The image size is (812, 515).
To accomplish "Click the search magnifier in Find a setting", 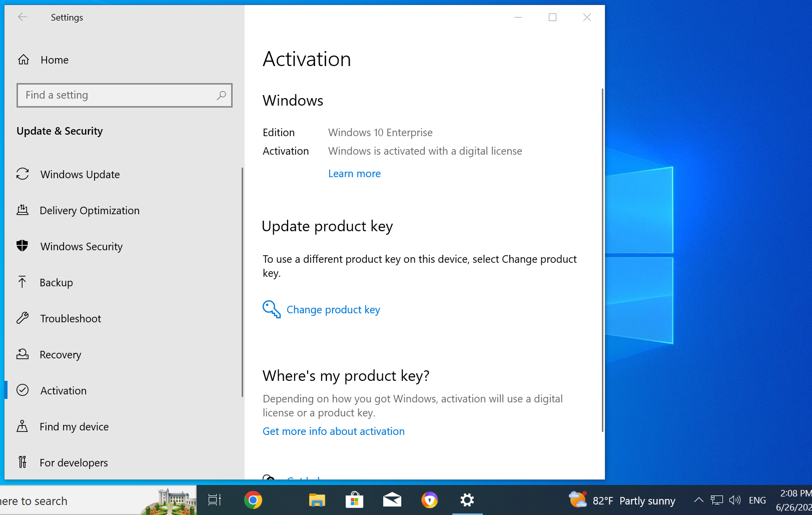I will coord(221,95).
